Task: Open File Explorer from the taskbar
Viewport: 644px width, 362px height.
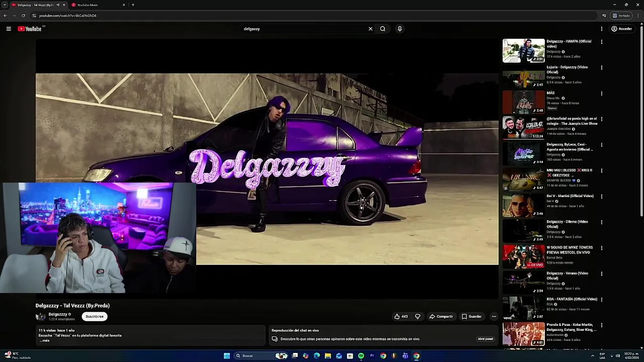Action: (x=328, y=356)
